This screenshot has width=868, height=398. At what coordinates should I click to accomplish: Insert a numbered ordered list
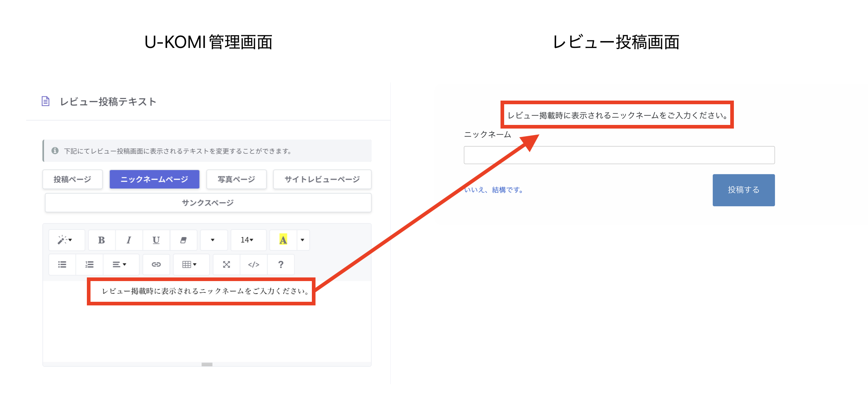89,264
